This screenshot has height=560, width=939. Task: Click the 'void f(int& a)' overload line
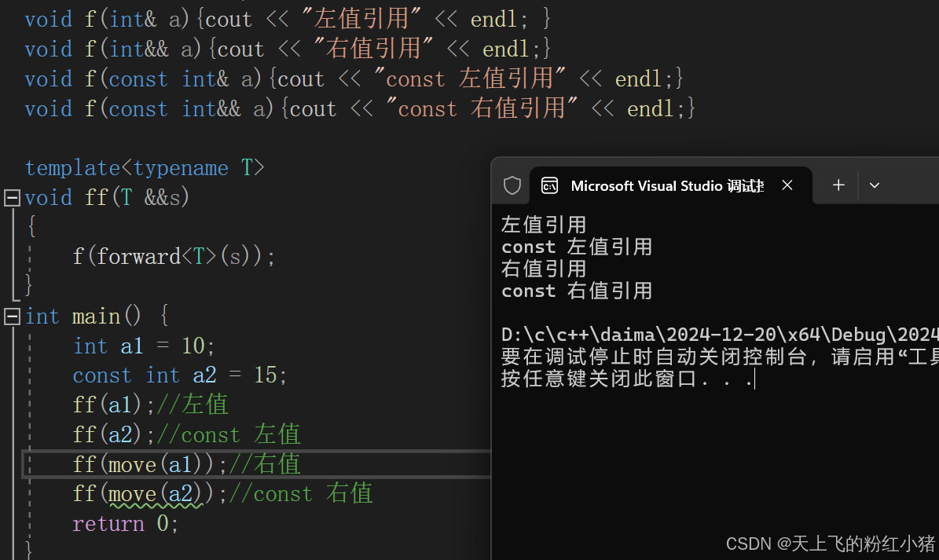pos(288,20)
